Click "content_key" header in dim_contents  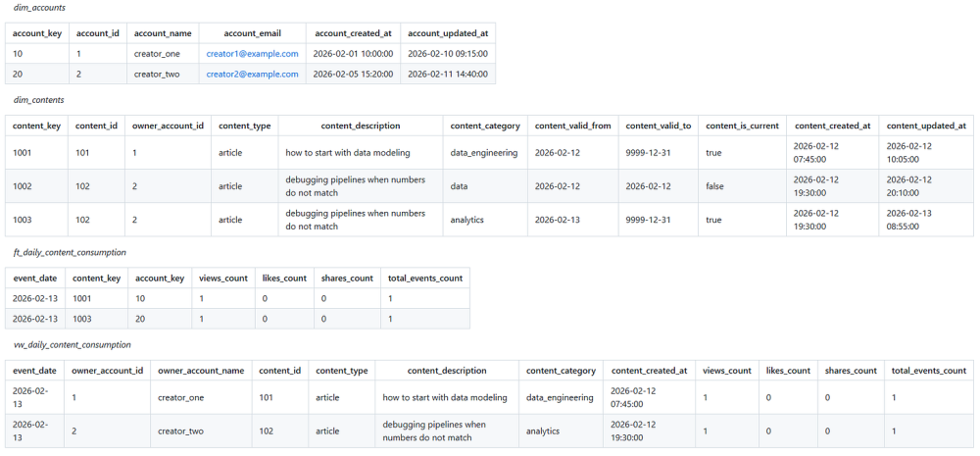(36, 126)
